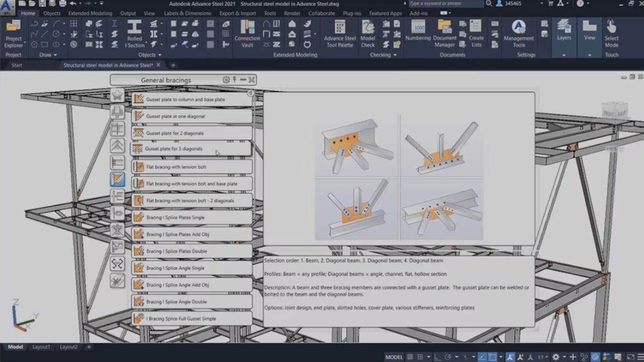
Task: Run the Model Check tool
Action: (368, 34)
